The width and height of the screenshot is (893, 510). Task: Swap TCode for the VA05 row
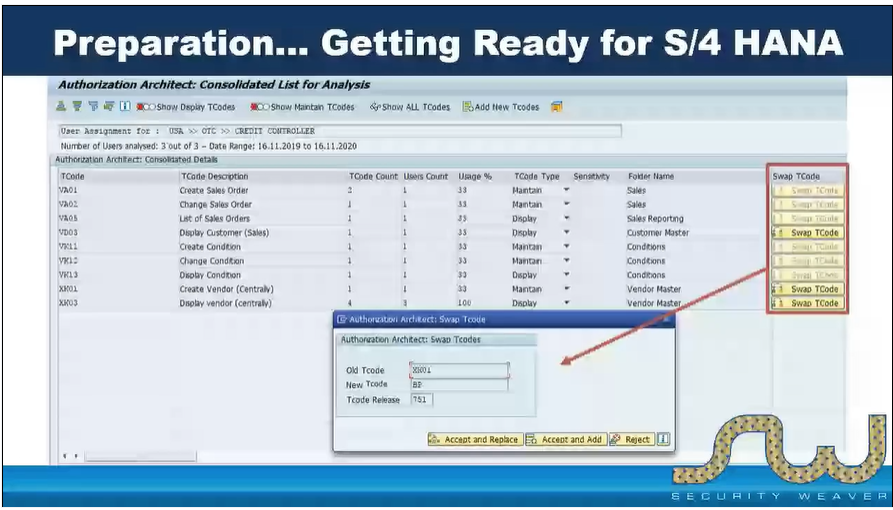[808, 218]
